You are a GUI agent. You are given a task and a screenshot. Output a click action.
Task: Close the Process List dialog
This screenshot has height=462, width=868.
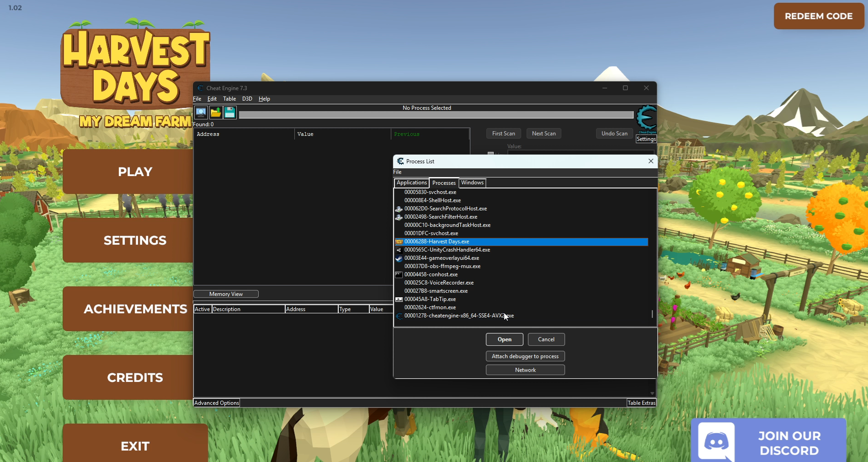(x=651, y=161)
